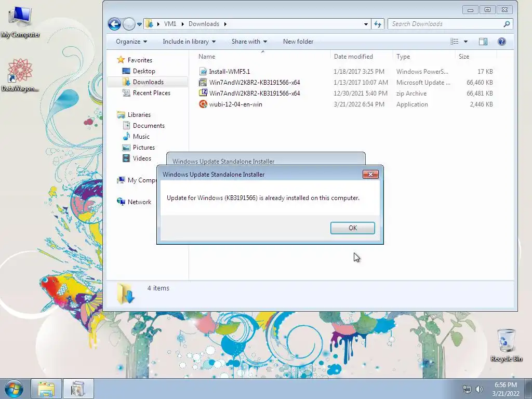This screenshot has width=532, height=399.
Task: Click the Recycle Bin desktop icon
Action: [507, 345]
